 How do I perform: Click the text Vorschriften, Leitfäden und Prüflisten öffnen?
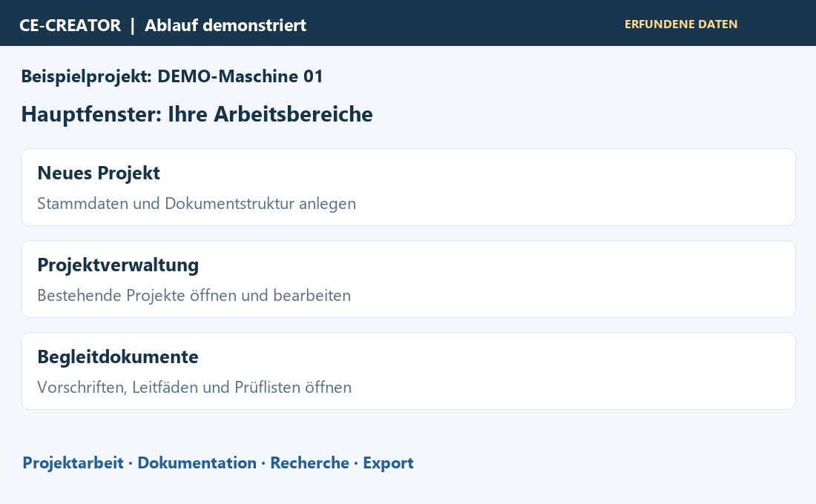194,388
